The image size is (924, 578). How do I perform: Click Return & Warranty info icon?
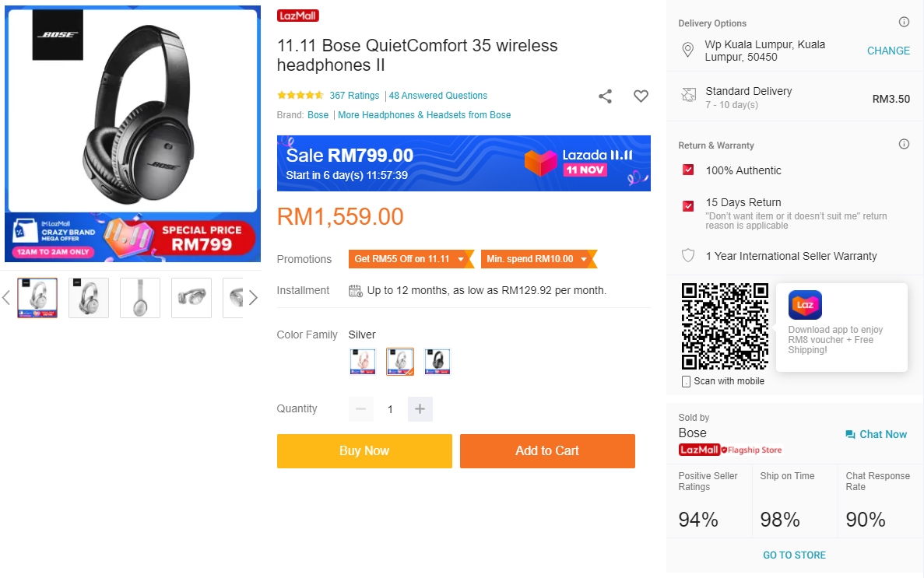[904, 145]
